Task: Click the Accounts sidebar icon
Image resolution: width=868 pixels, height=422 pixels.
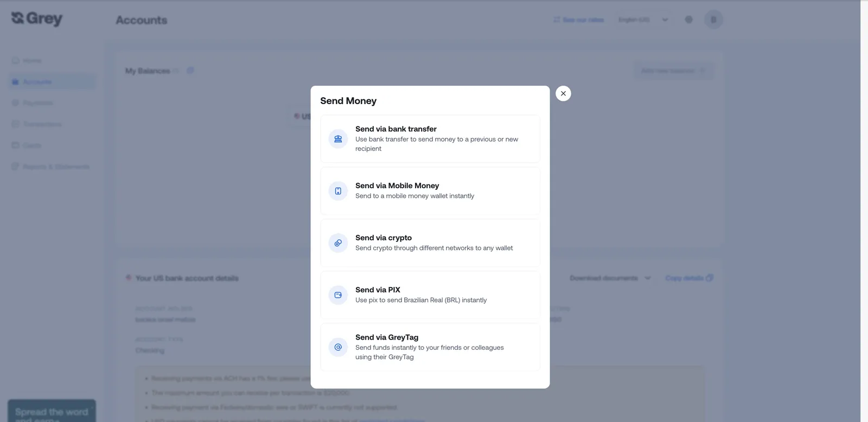Action: coord(15,82)
